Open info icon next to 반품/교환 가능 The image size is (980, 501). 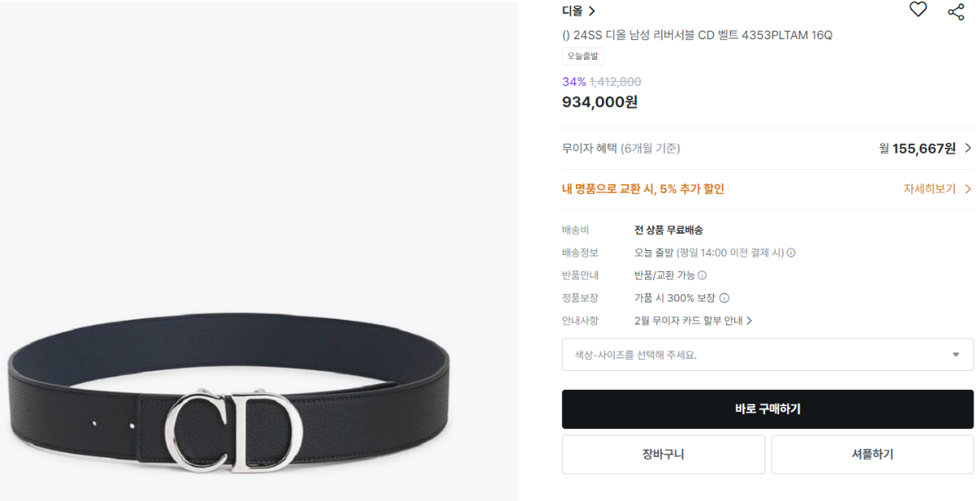click(702, 275)
